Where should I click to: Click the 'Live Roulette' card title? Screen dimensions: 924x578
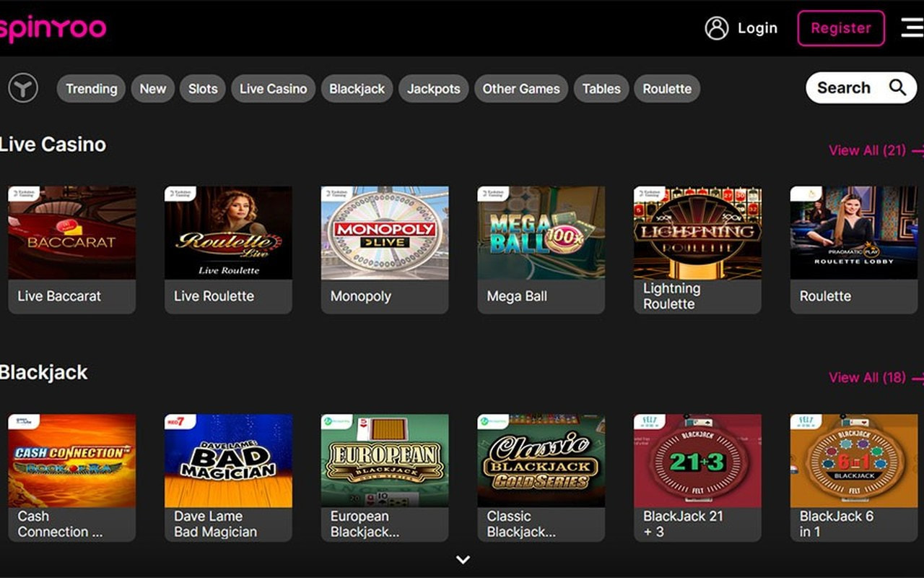(214, 296)
